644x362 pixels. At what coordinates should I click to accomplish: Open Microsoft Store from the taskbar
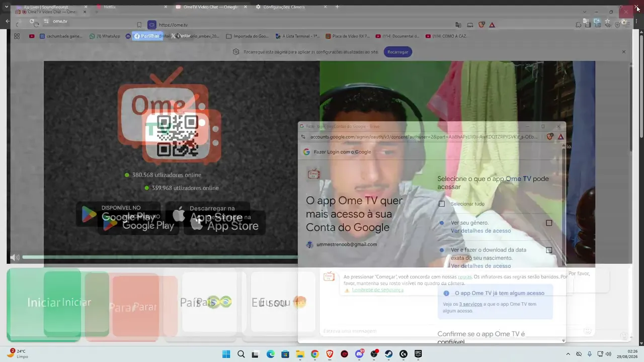[285, 354]
